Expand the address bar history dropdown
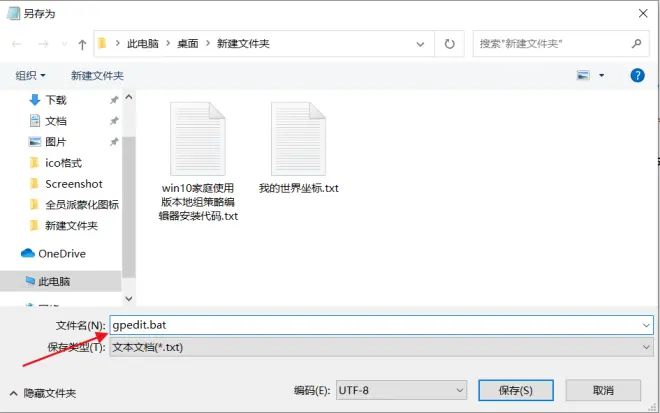Screen dimensions: 660x413 click(427, 44)
